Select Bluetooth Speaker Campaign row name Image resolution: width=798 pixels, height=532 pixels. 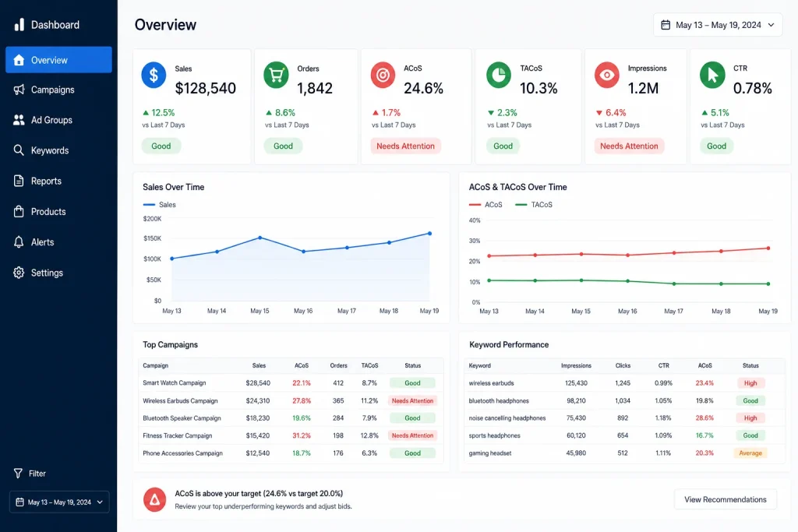coord(182,418)
